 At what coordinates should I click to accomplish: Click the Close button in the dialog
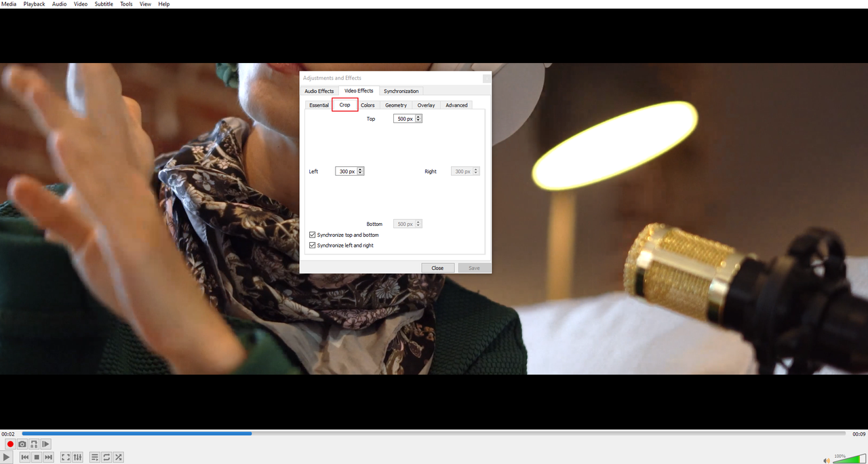(437, 268)
